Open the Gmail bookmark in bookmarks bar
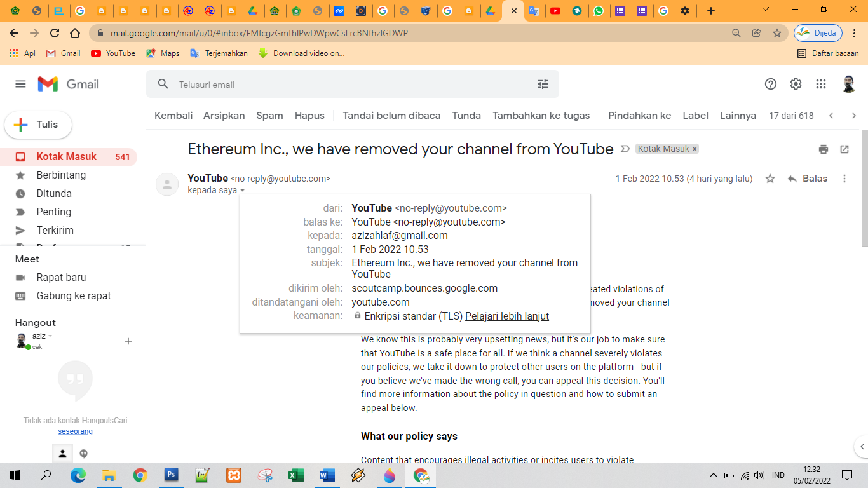Image resolution: width=868 pixels, height=488 pixels. [63, 53]
